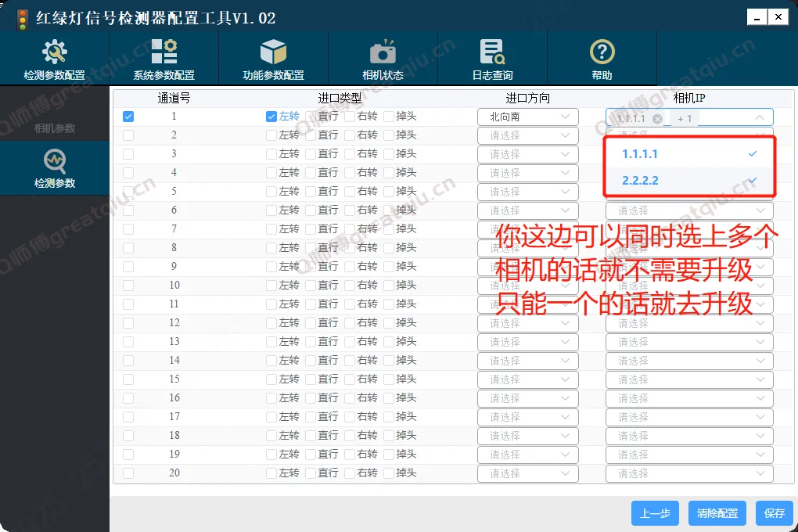
Task: Click the 清除配置 clear button
Action: pos(717,512)
